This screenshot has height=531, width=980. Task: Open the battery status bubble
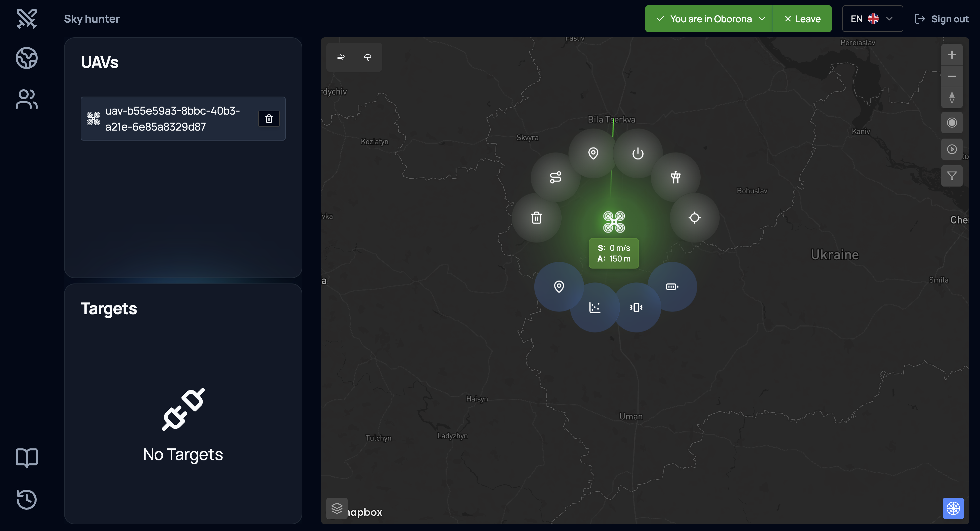pos(672,286)
